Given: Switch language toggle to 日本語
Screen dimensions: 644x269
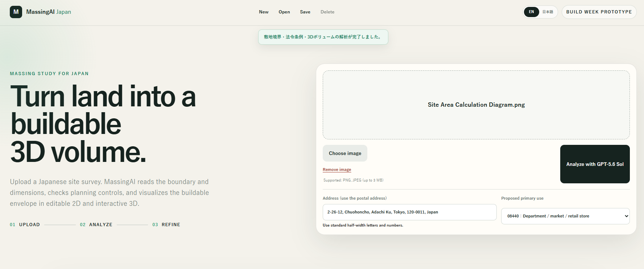Looking at the screenshot, I should click(x=548, y=12).
